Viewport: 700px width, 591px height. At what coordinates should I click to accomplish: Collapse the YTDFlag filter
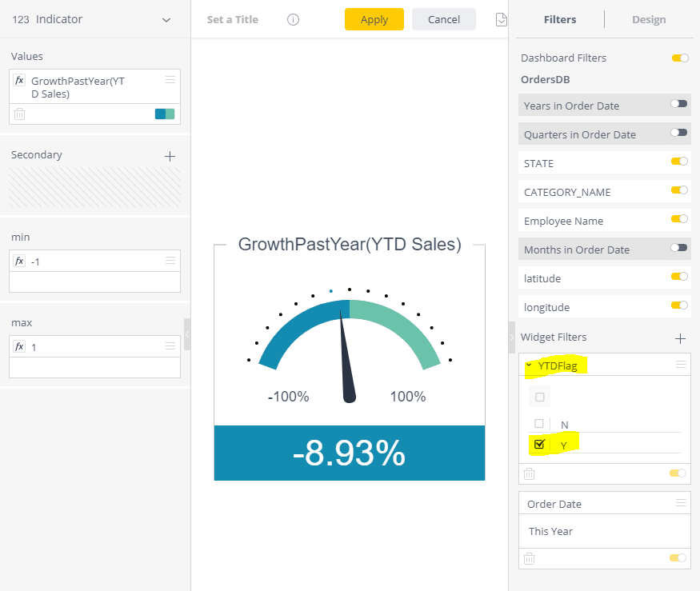click(529, 365)
